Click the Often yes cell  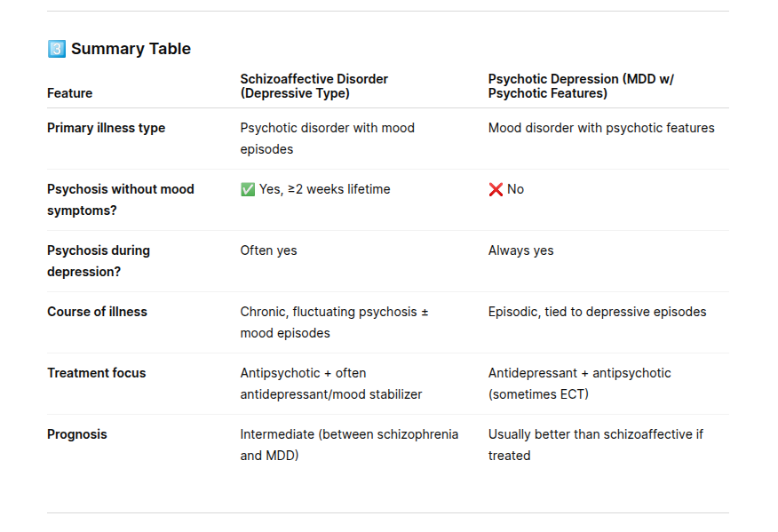pos(268,250)
